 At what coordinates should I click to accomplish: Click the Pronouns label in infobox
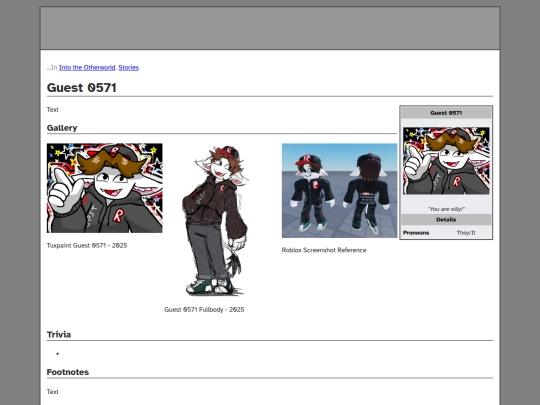pos(416,233)
